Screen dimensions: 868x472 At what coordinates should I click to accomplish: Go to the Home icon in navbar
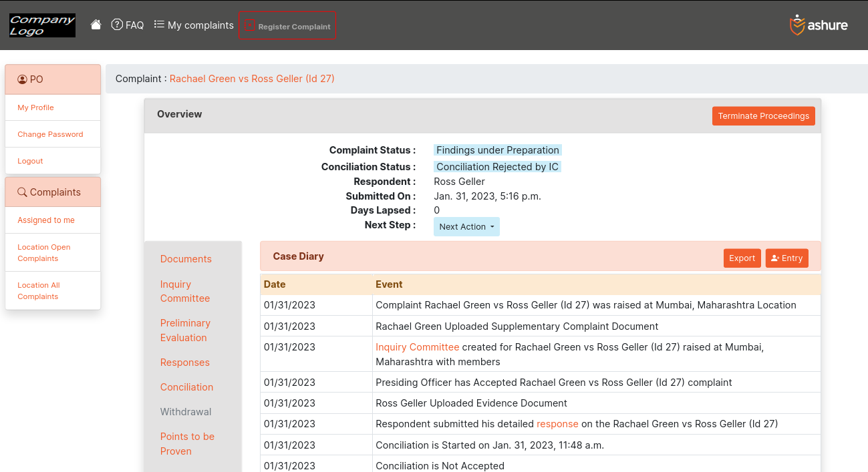point(96,25)
